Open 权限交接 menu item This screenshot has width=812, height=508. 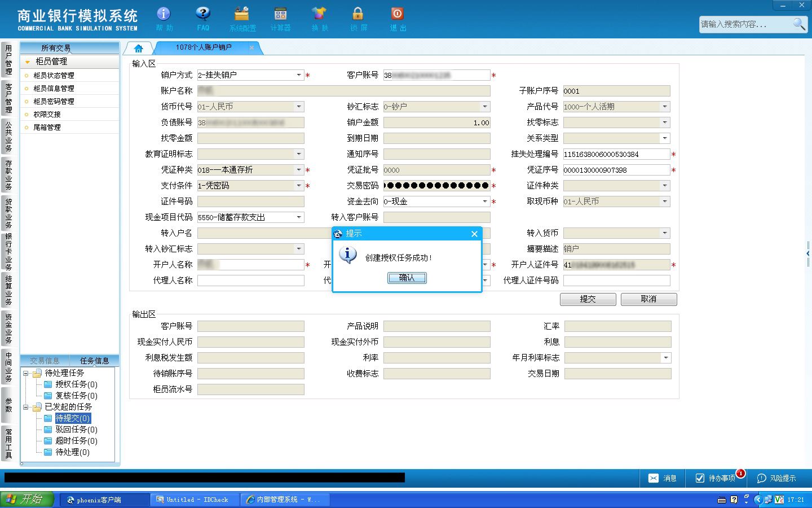click(x=47, y=115)
